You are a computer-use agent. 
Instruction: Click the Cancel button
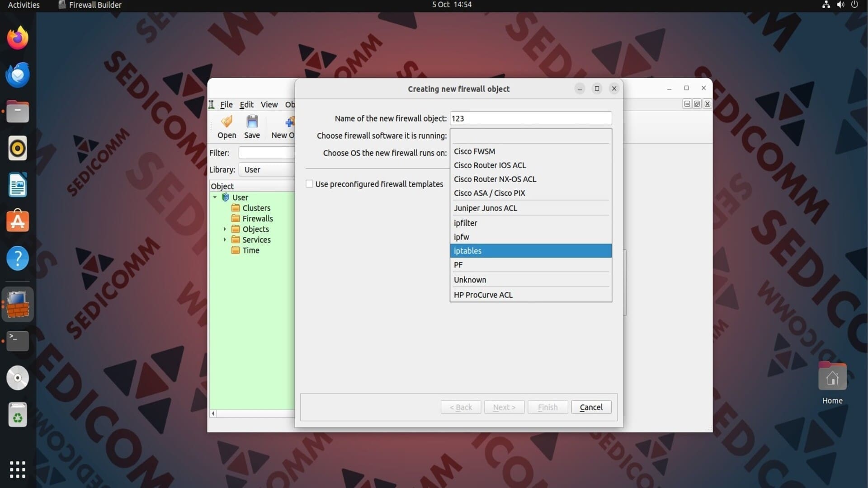point(591,407)
